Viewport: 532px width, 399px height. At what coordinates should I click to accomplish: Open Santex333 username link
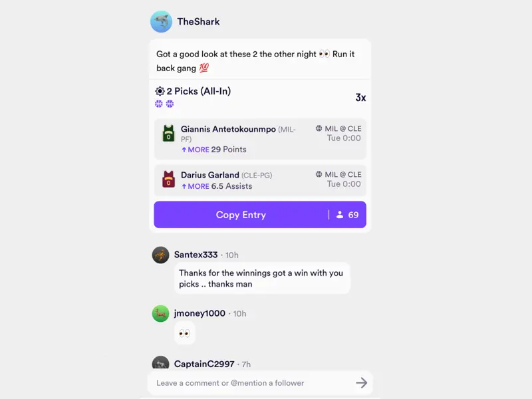click(196, 255)
